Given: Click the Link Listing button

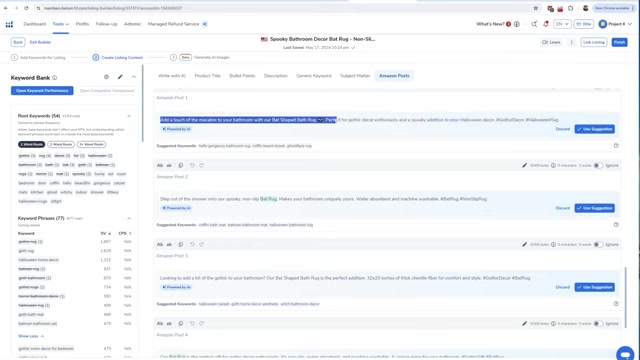Looking at the screenshot, I should [x=593, y=42].
